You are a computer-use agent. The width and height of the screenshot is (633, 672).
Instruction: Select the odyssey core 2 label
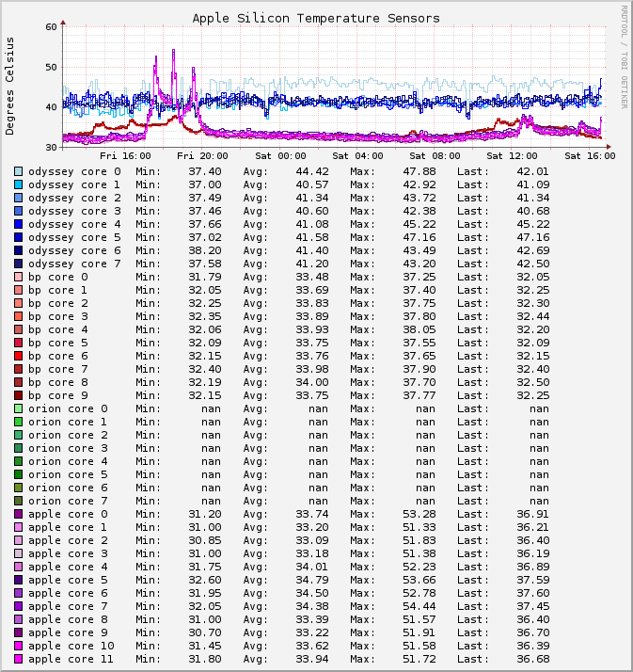[x=74, y=199]
